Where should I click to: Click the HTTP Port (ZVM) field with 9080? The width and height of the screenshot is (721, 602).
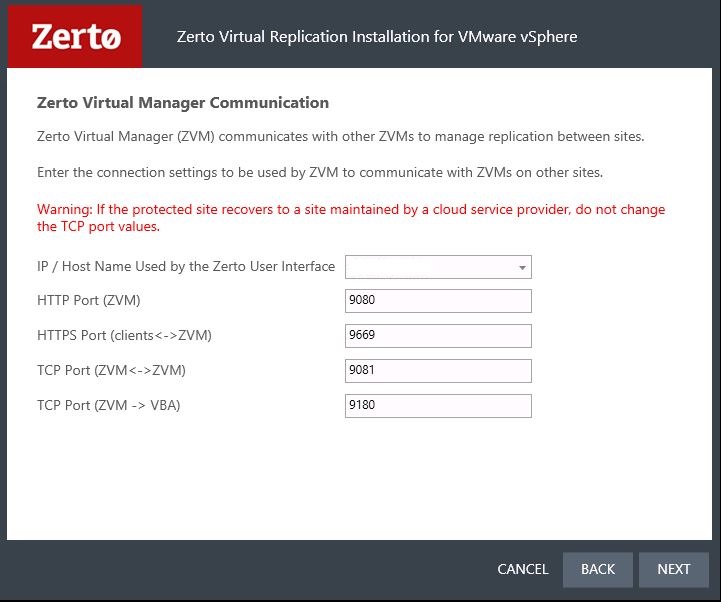[x=438, y=301]
